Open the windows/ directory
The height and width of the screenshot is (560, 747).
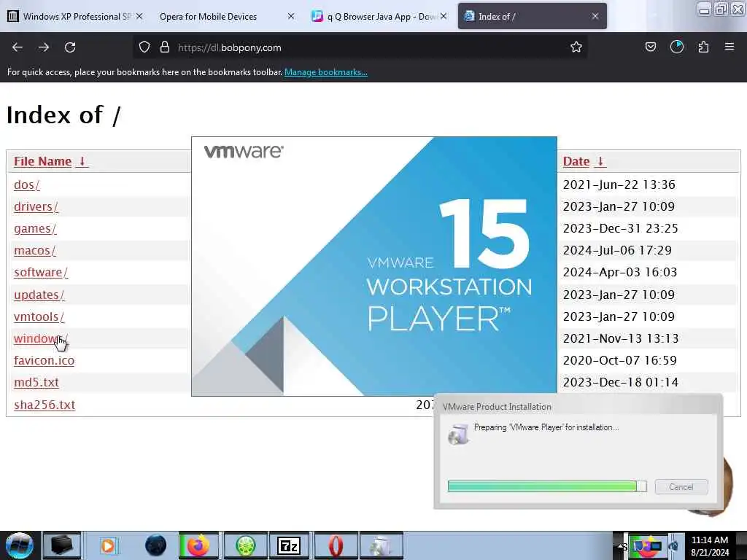(x=41, y=338)
